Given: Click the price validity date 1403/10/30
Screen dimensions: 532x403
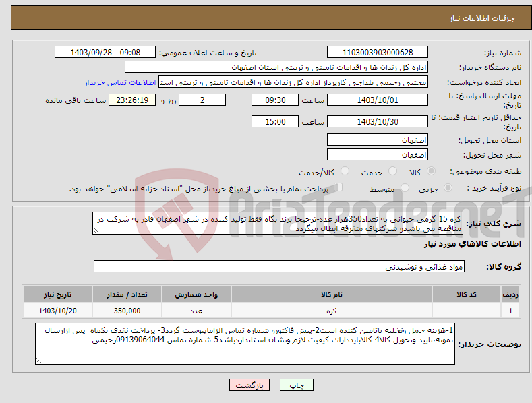Looking at the screenshot, I should coord(378,121).
